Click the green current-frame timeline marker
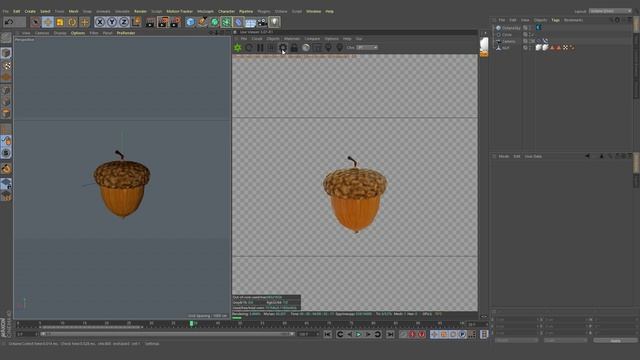This screenshot has width=640, height=360. coord(191,324)
